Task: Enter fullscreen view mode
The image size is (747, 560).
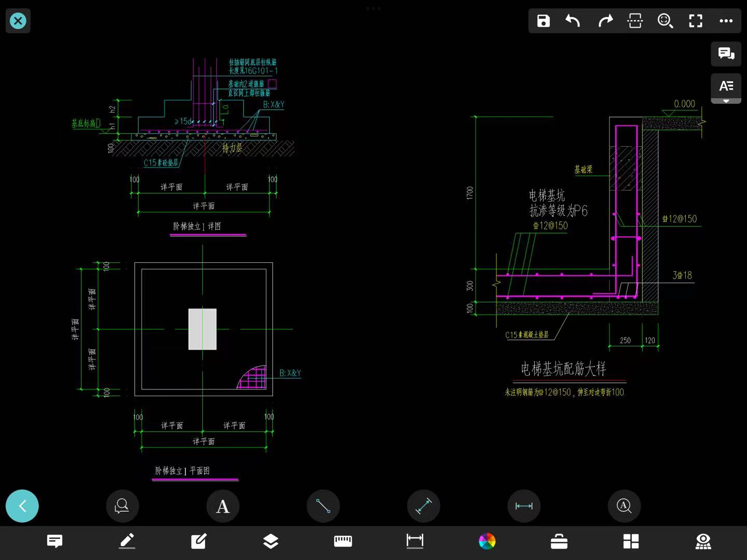Action: pos(696,21)
